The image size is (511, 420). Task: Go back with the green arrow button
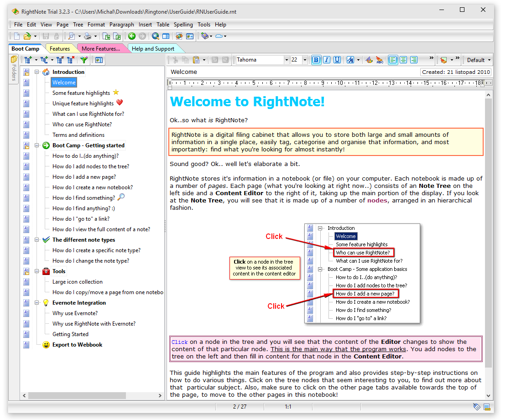[132, 36]
